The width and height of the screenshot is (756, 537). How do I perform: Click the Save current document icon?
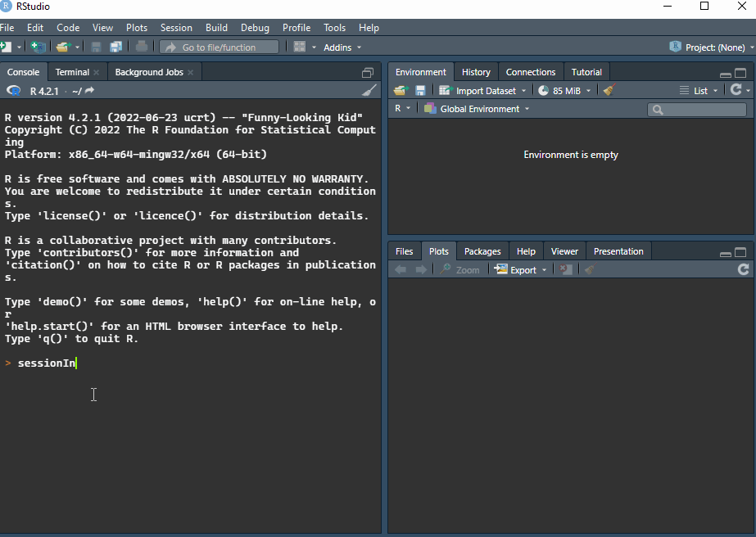click(x=96, y=47)
